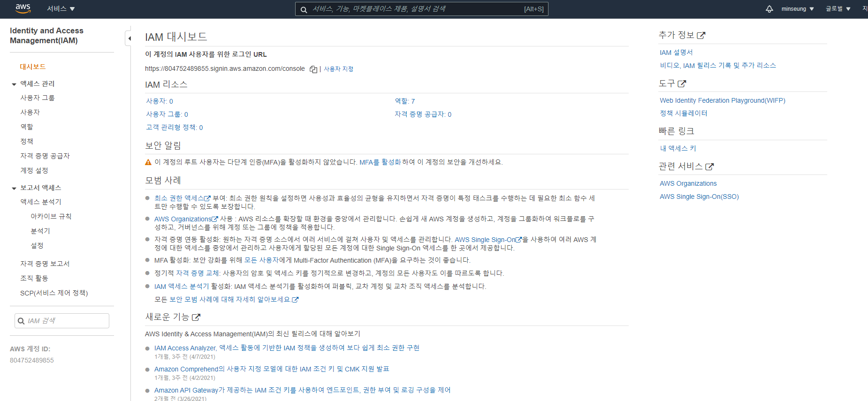Open 계정 설정 in sidebar
Screen dimensions: 868x401
pyautogui.click(x=34, y=170)
